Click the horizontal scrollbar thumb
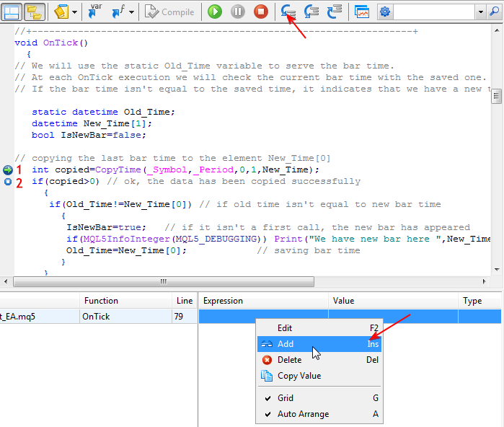Image resolution: width=504 pixels, height=427 pixels. (x=164, y=282)
